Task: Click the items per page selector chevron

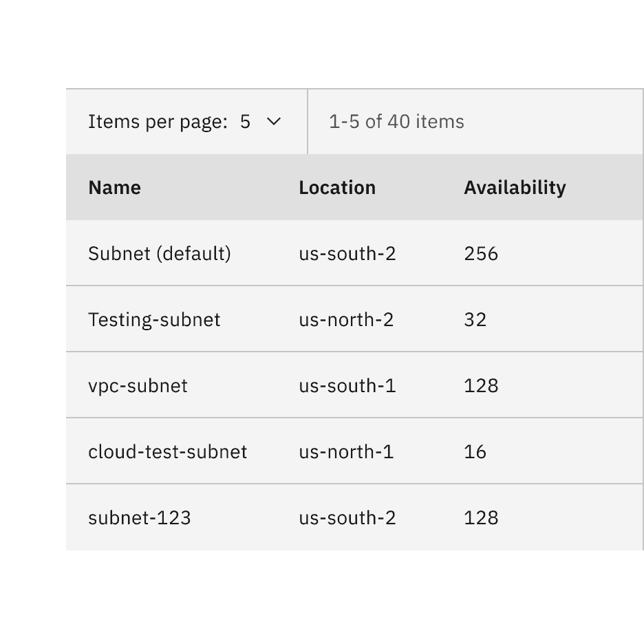Action: pos(273,121)
